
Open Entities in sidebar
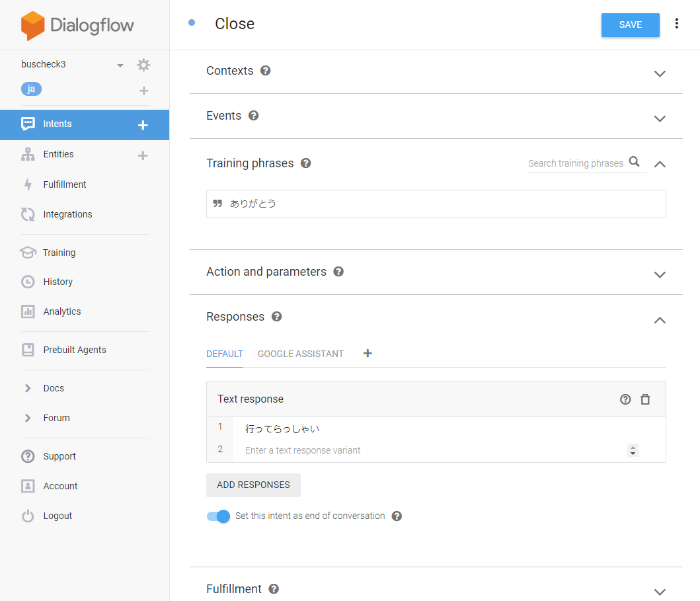click(x=58, y=154)
